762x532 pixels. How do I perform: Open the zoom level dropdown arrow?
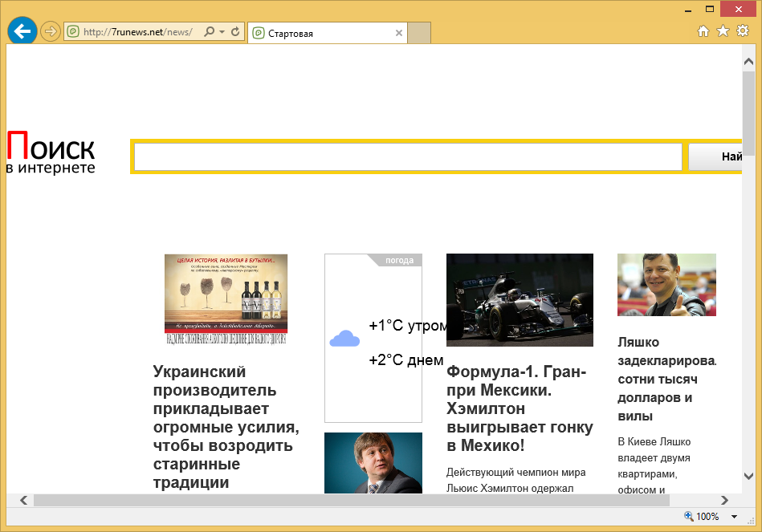736,517
